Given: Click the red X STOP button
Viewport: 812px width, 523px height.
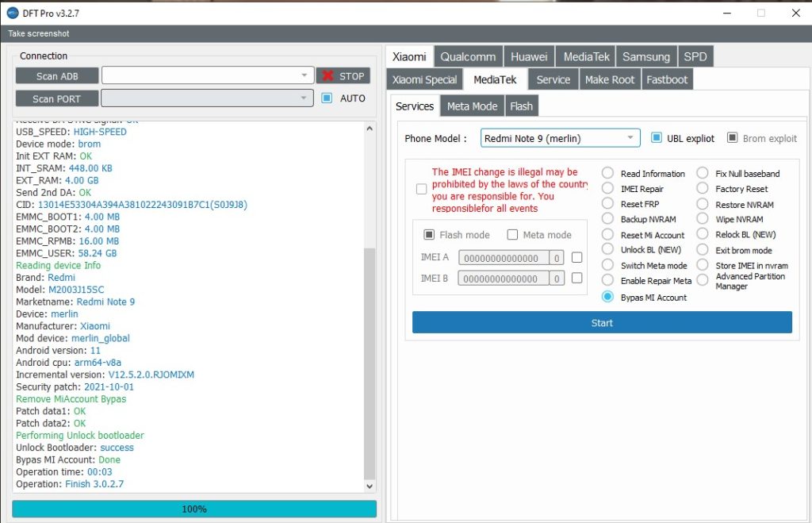Looking at the screenshot, I should click(x=343, y=75).
